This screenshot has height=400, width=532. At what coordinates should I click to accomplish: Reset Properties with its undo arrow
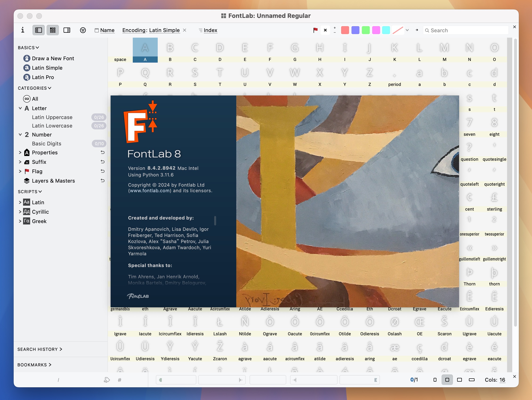(x=102, y=152)
